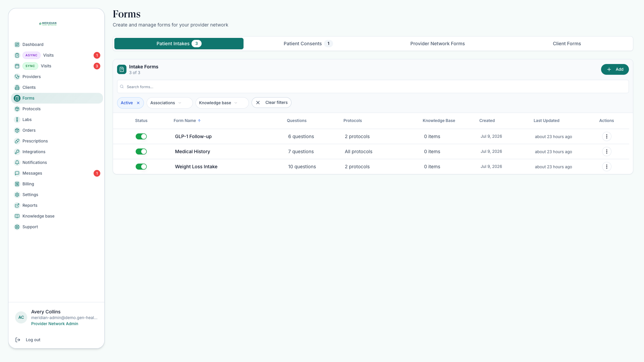Click "All protocols" in Medical History row
The height and width of the screenshot is (362, 644).
[359, 152]
